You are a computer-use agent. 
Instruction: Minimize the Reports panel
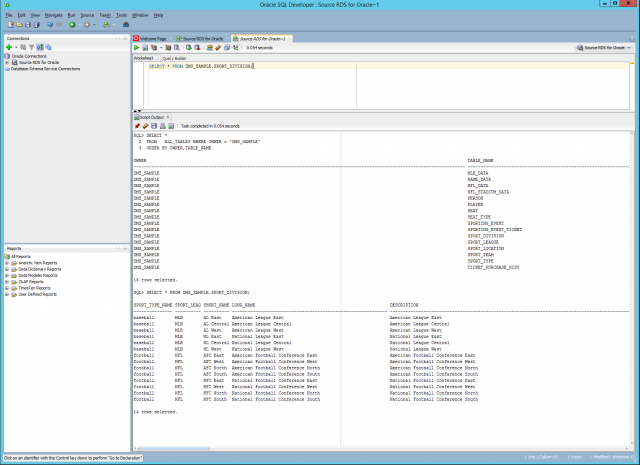125,248
